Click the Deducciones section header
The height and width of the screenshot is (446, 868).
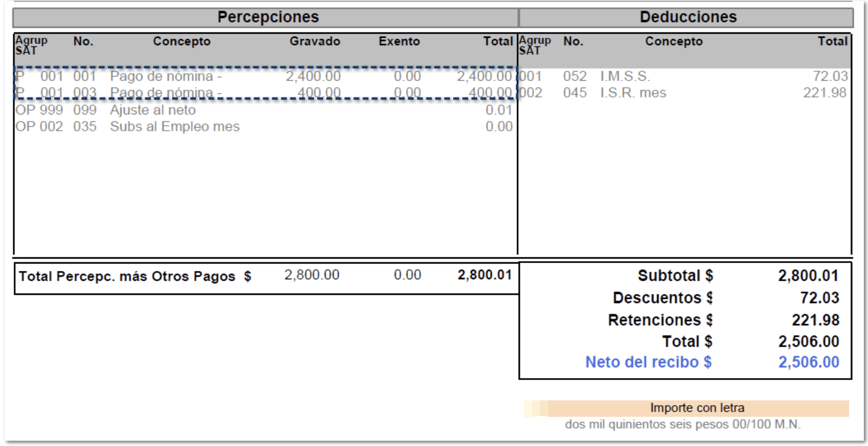687,17
